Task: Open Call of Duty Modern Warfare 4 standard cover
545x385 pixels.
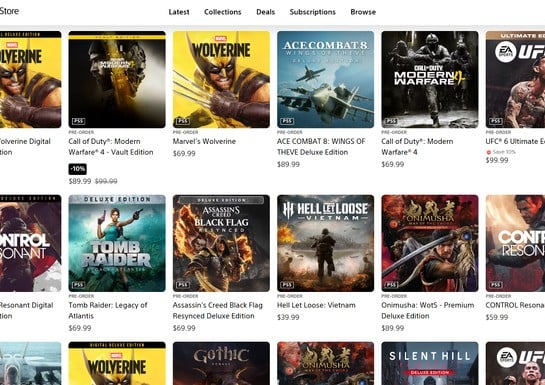Action: click(430, 80)
